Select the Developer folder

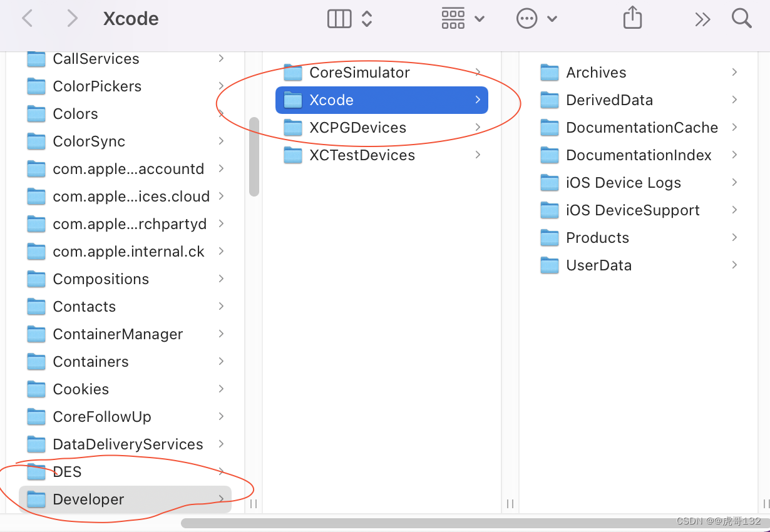point(125,499)
